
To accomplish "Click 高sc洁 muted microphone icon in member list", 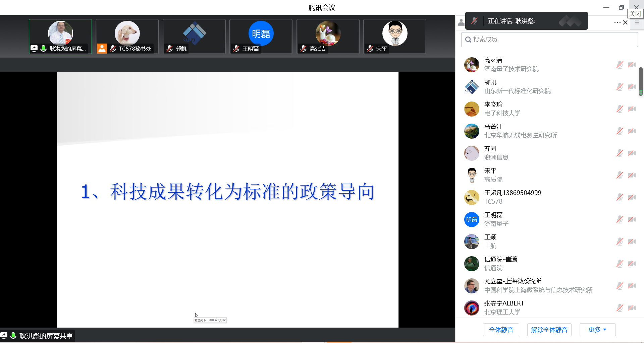I will point(620,65).
